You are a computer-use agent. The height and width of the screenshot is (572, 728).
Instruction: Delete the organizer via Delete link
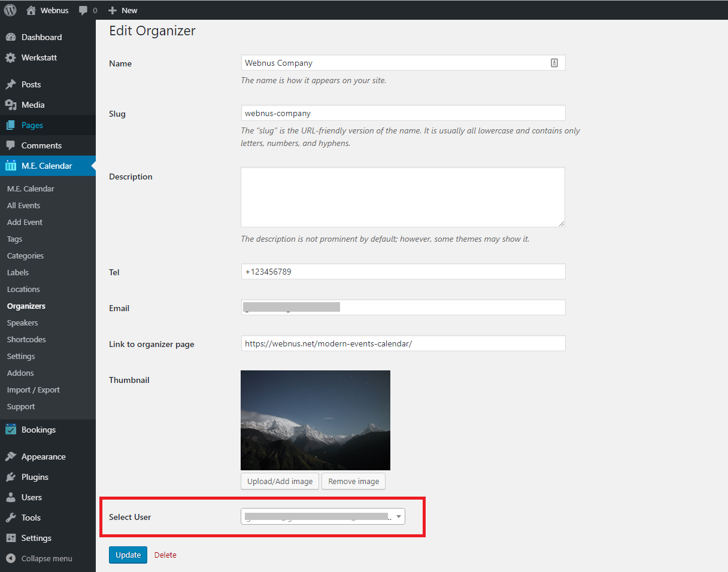click(x=165, y=555)
